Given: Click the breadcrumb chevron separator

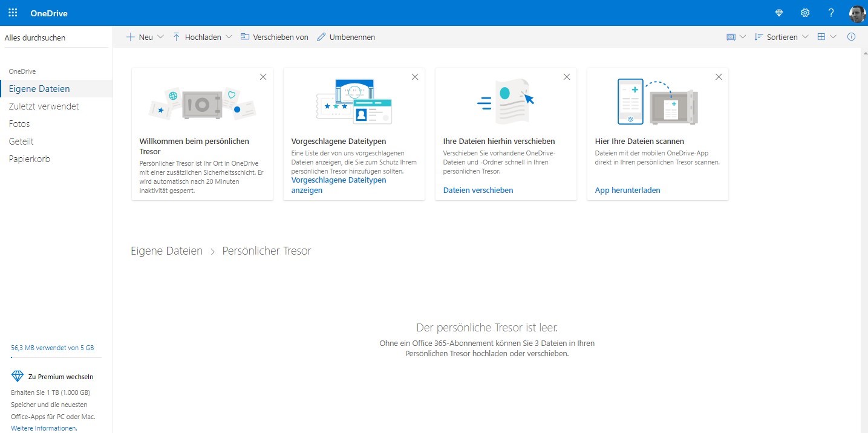Looking at the screenshot, I should pos(212,252).
